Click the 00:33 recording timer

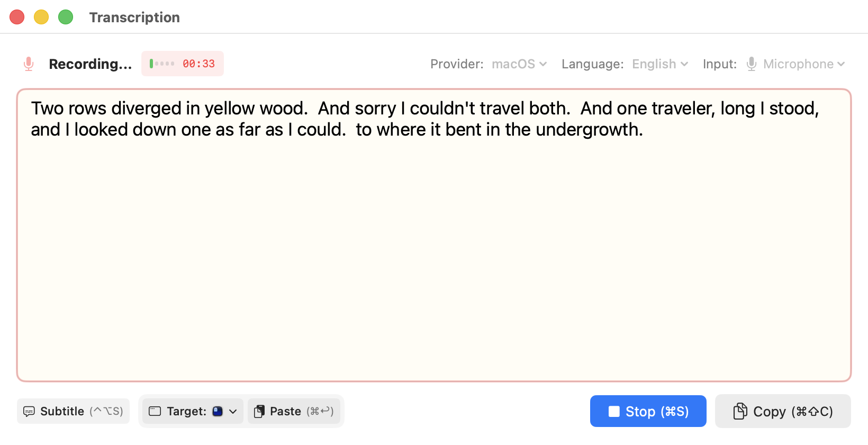click(198, 64)
